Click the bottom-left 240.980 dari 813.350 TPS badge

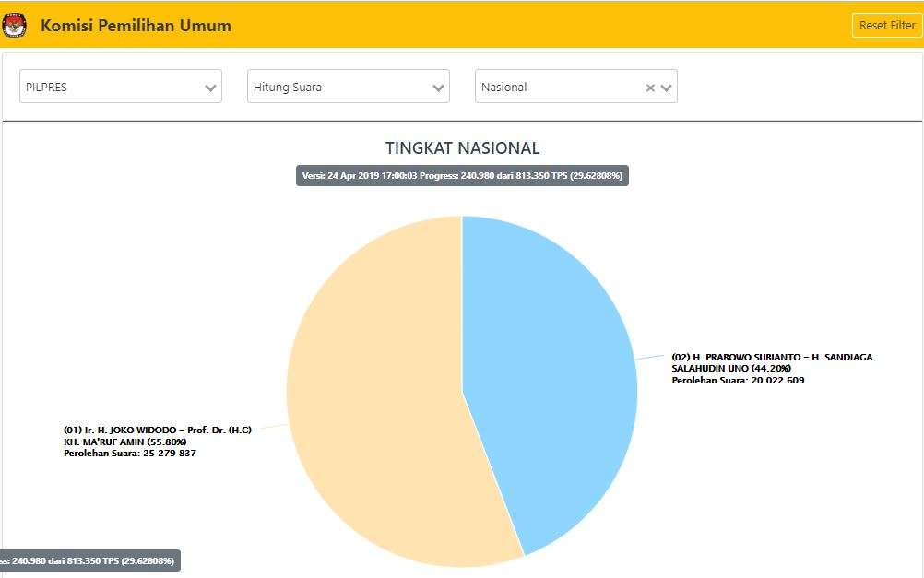[90, 560]
